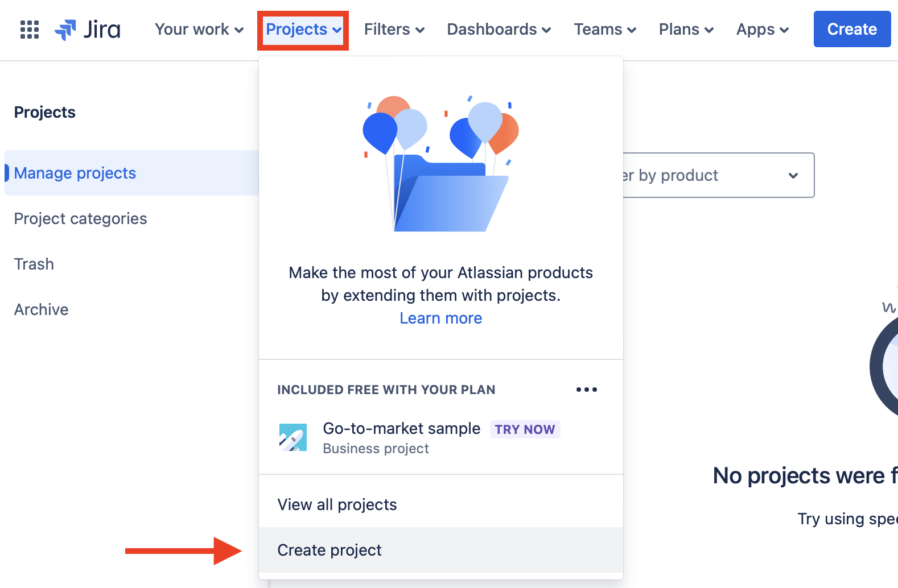The image size is (898, 588).
Task: Open the more options (•••) menu
Action: pyautogui.click(x=586, y=390)
